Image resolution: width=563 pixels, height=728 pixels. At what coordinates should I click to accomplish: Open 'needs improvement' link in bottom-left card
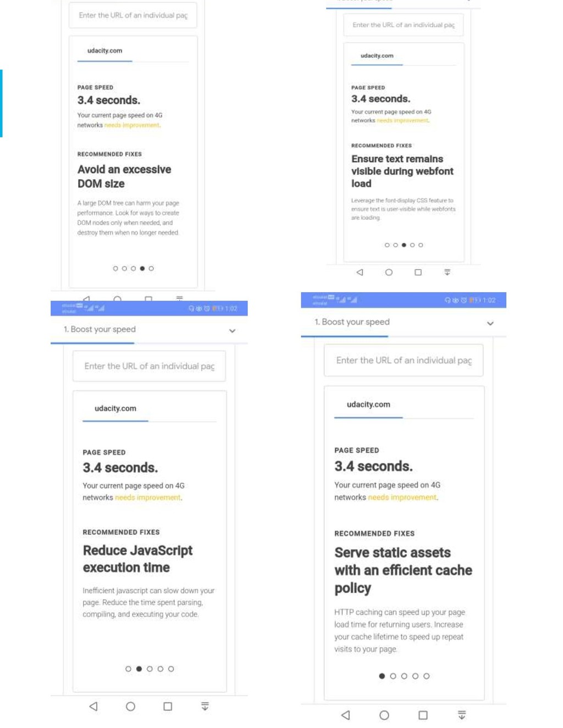click(x=148, y=497)
